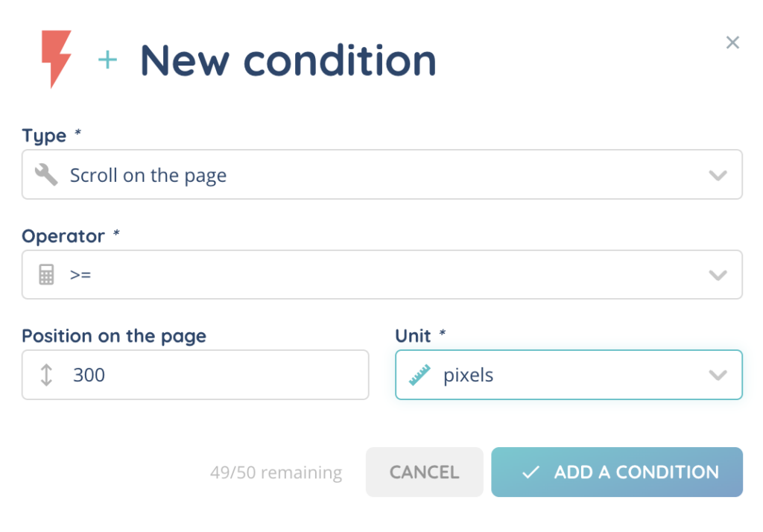Screen dimensions: 763x532
Task: Click the ruler icon in the Unit field
Action: click(420, 375)
